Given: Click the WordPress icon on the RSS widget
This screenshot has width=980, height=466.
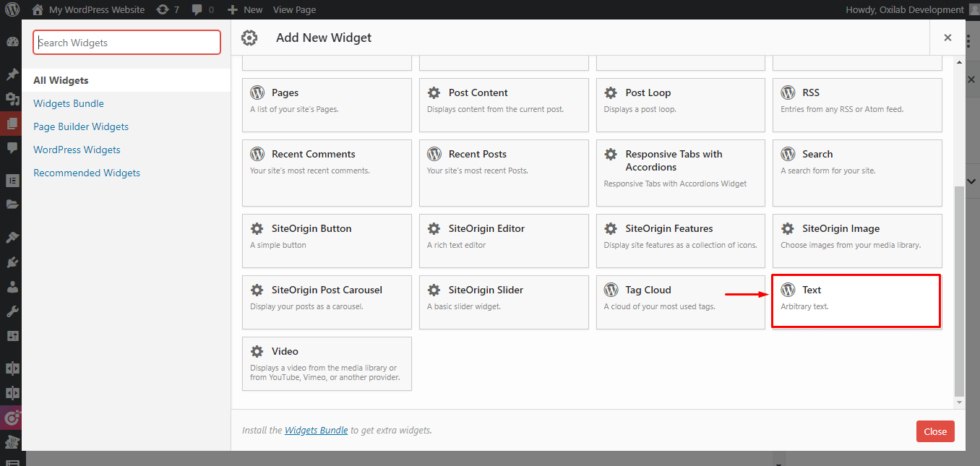Looking at the screenshot, I should point(788,92).
